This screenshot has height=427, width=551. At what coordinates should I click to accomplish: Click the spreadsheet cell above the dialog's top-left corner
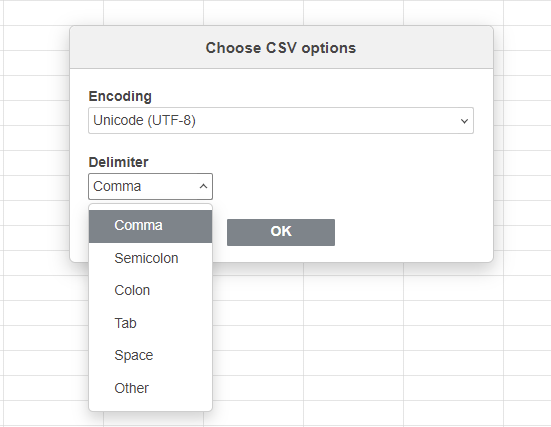[54, 13]
